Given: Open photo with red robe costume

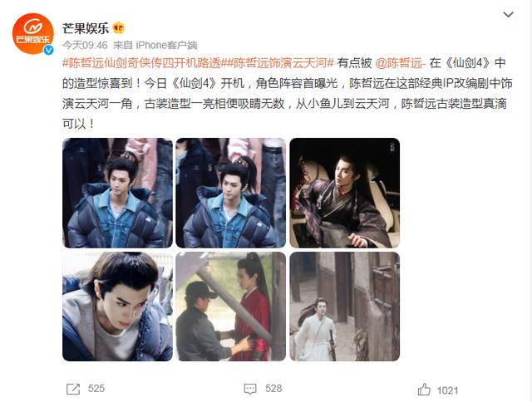Looking at the screenshot, I should pos(231,306).
